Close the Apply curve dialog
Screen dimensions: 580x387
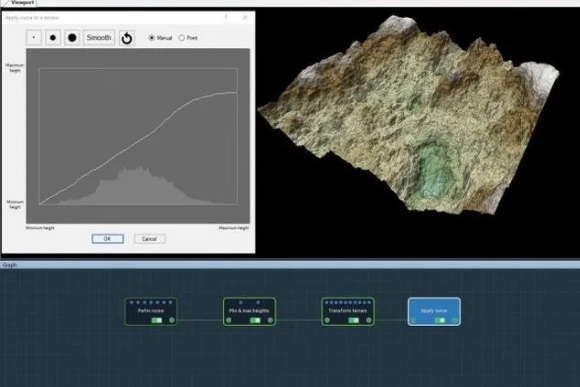245,17
